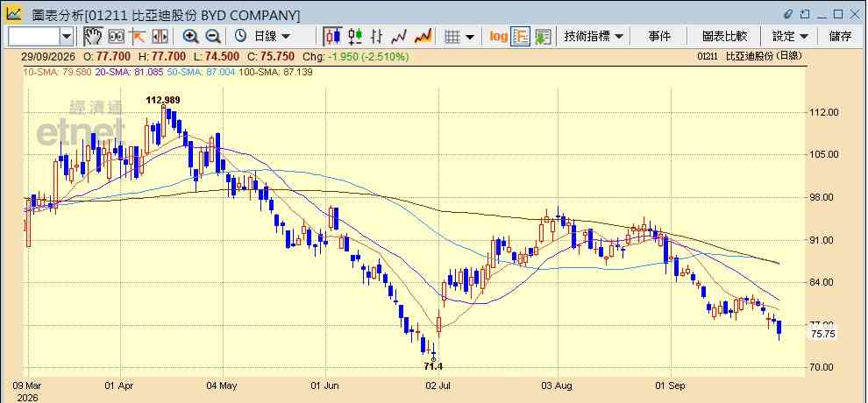The height and width of the screenshot is (403, 868).
Task: Click the 儲存 save button
Action: coord(840,37)
